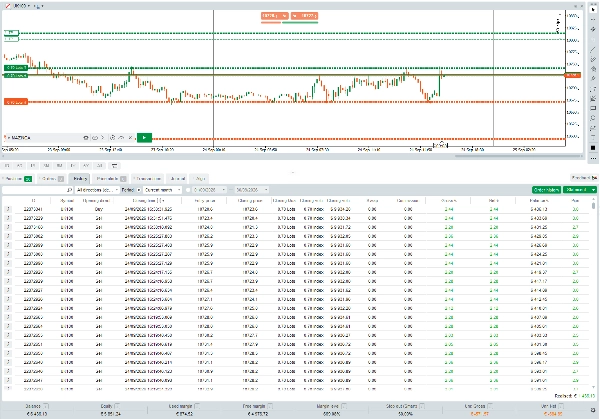Viewport: 600px width, 419px height.
Task: Click the Feedback button
Action: coord(584,178)
